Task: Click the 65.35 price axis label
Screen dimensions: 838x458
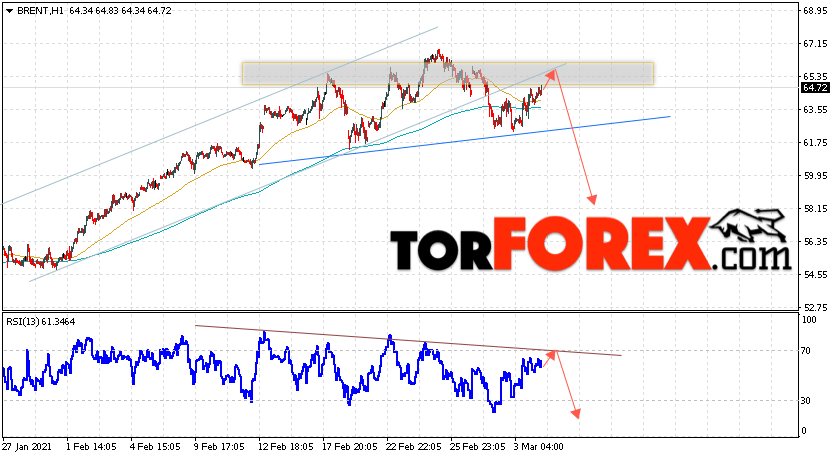Action: click(x=815, y=77)
